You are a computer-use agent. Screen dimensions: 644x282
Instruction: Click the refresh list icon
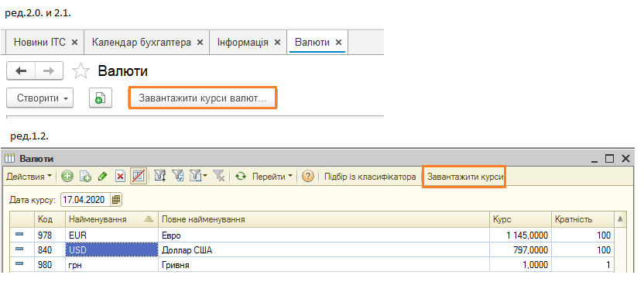(241, 177)
